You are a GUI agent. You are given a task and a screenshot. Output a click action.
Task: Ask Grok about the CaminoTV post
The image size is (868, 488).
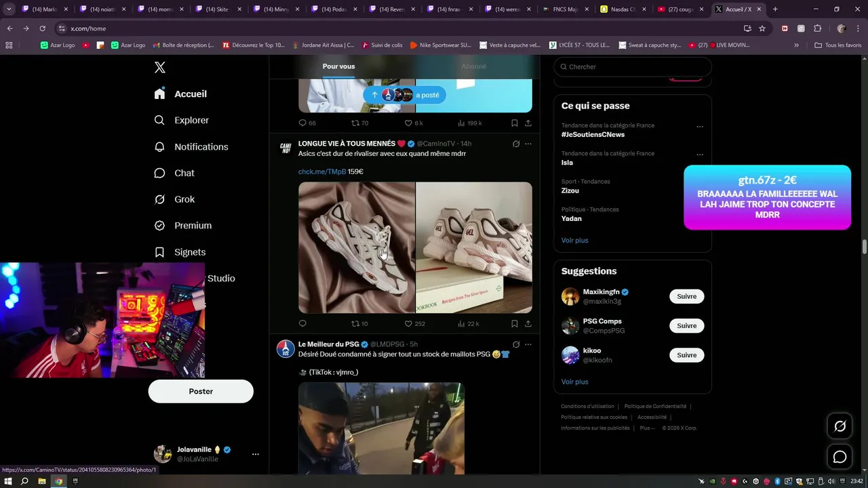(516, 144)
